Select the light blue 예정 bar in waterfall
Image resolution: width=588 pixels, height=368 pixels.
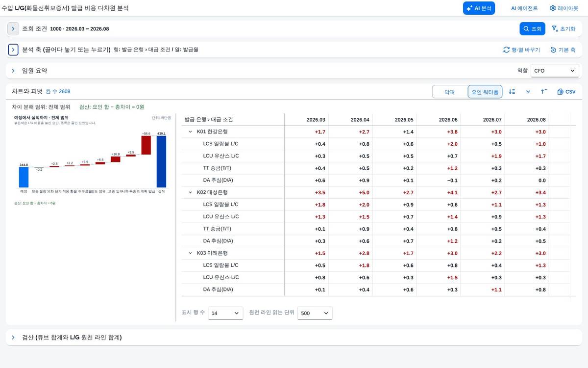[x=24, y=178]
